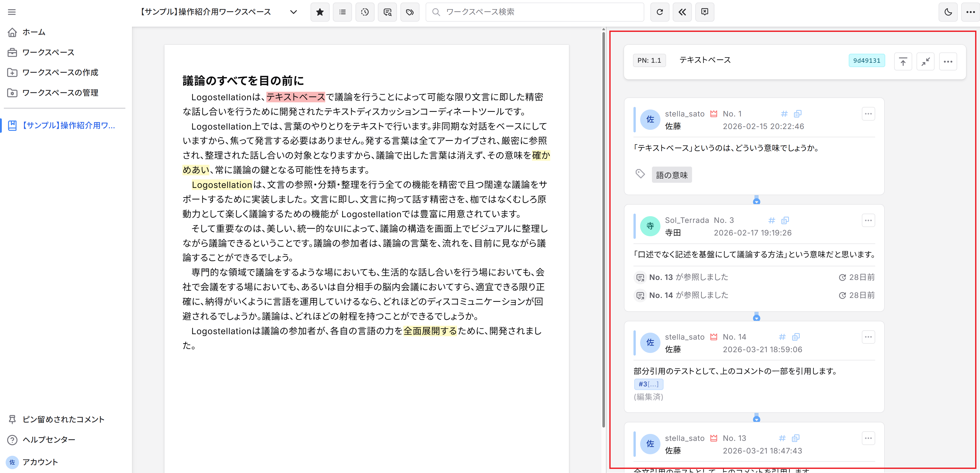Click the # anchor icon on comment No. 3
The width and height of the screenshot is (980, 473).
(771, 221)
